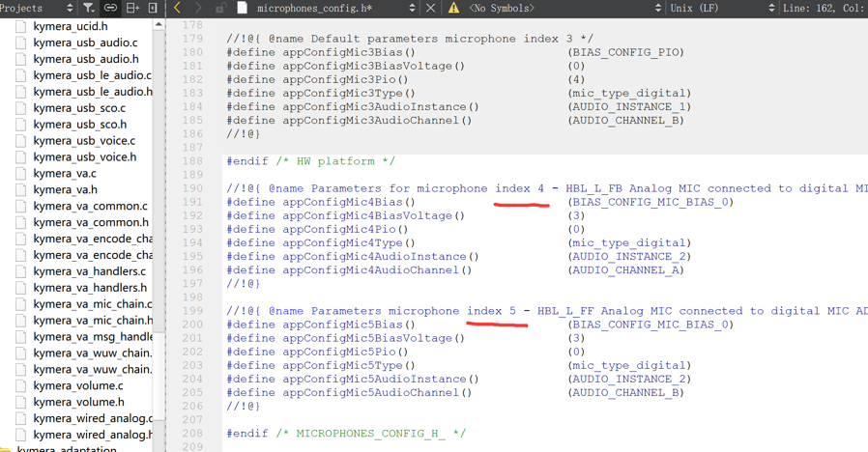Click line number 199 in the gutter

tap(192, 310)
